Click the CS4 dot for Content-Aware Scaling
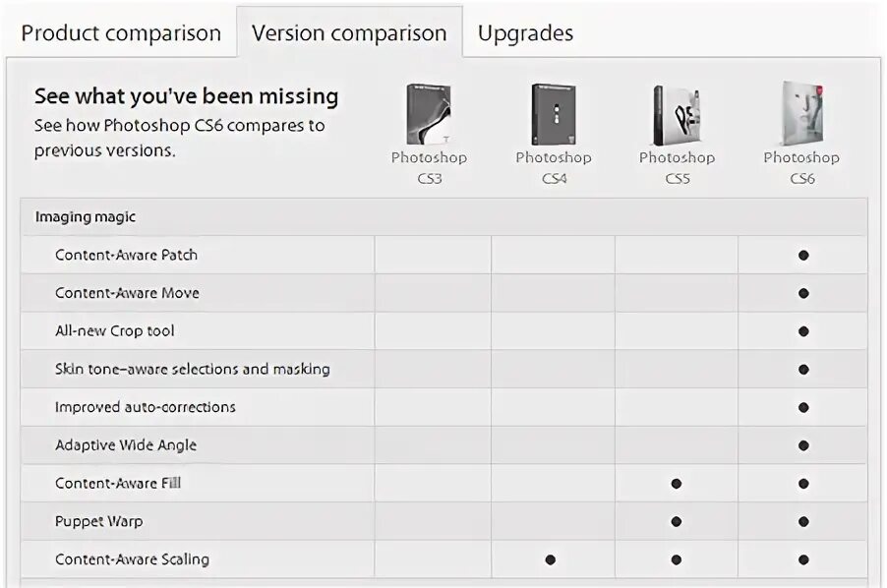Screen dimensions: 887x588 click(x=551, y=559)
